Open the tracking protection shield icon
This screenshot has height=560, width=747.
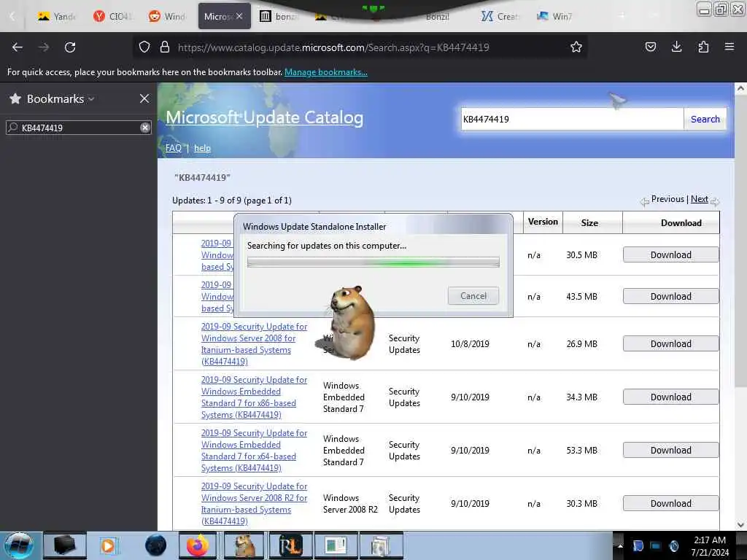pyautogui.click(x=144, y=47)
